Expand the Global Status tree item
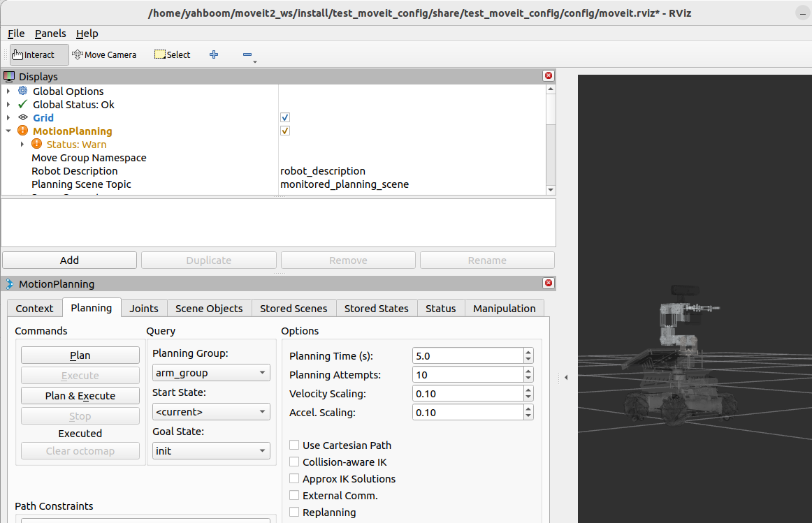Image resolution: width=812 pixels, height=523 pixels. tap(8, 105)
